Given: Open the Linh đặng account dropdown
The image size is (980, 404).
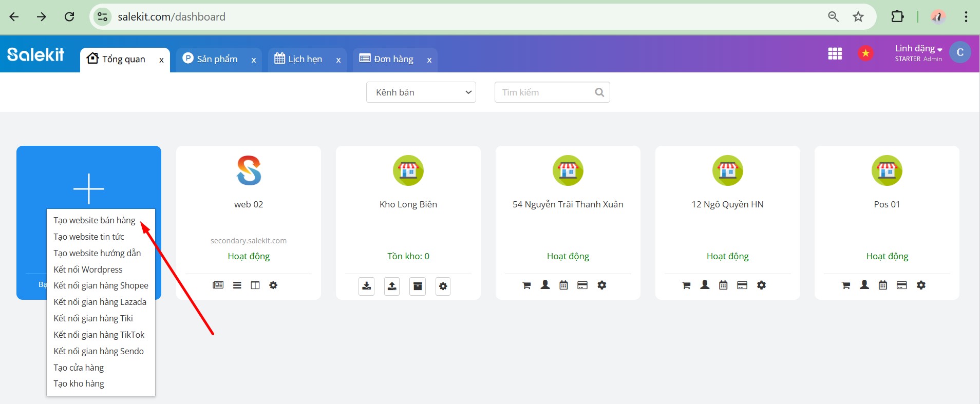Looking at the screenshot, I should [918, 49].
